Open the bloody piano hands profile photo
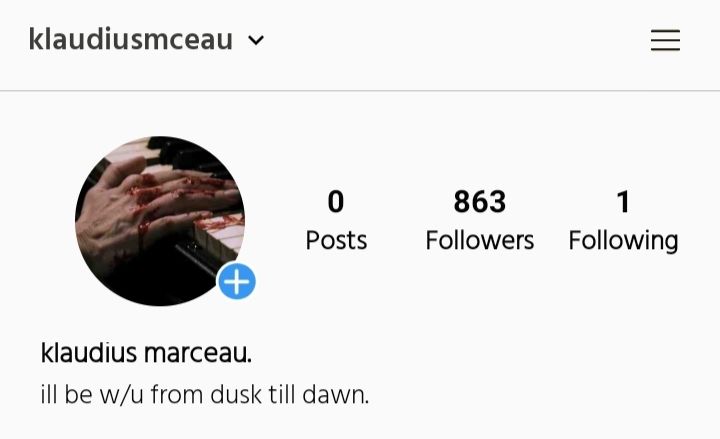 tap(160, 221)
